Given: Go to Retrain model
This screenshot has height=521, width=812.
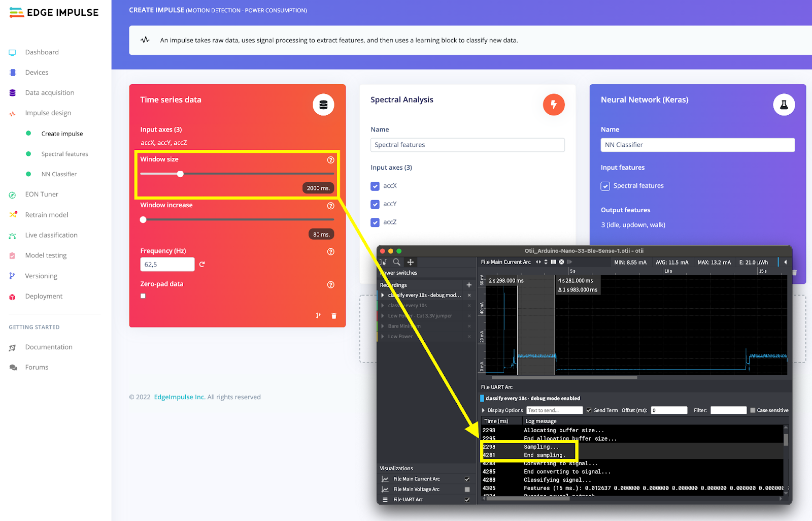Looking at the screenshot, I should pyautogui.click(x=47, y=215).
